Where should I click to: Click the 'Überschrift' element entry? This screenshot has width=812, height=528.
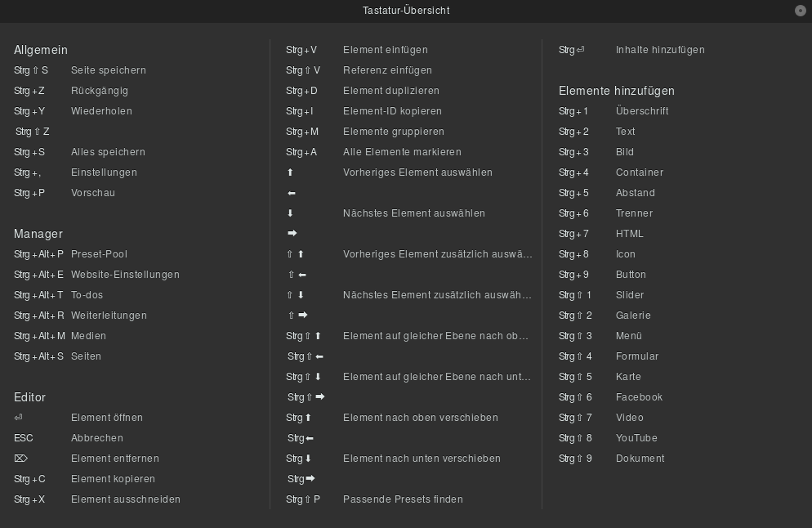tap(642, 111)
